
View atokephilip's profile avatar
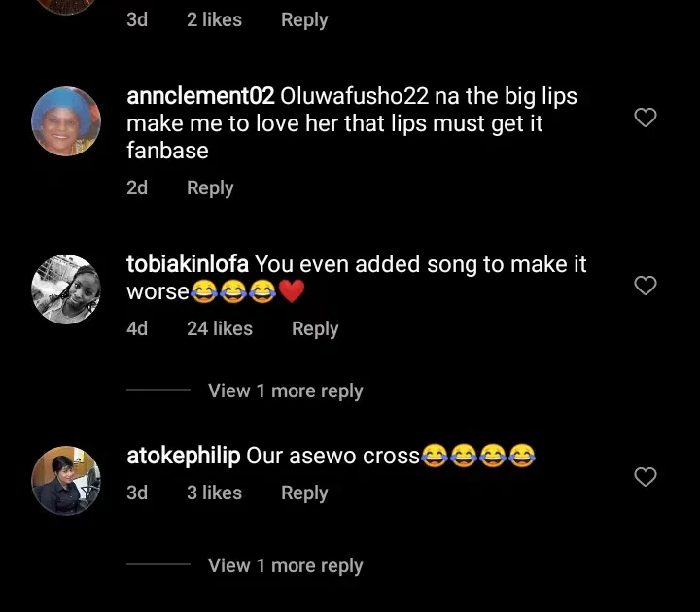pyautogui.click(x=66, y=480)
